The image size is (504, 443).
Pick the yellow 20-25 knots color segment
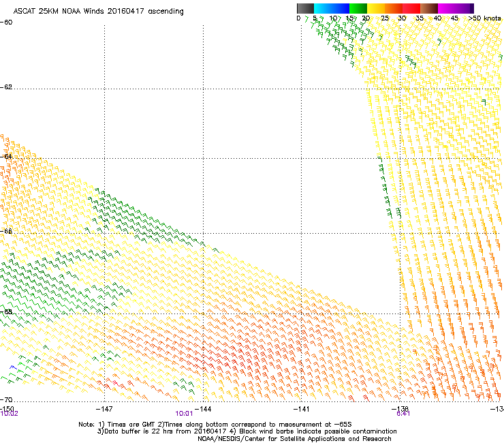pyautogui.click(x=376, y=8)
